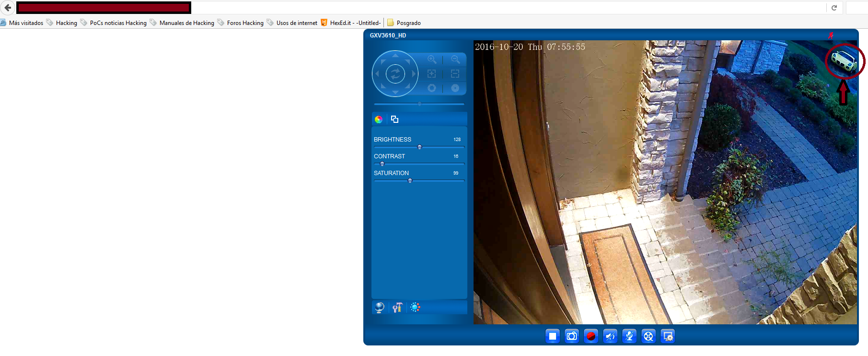The image size is (868, 356).
Task: Open playback using the film reel icon
Action: tap(648, 336)
